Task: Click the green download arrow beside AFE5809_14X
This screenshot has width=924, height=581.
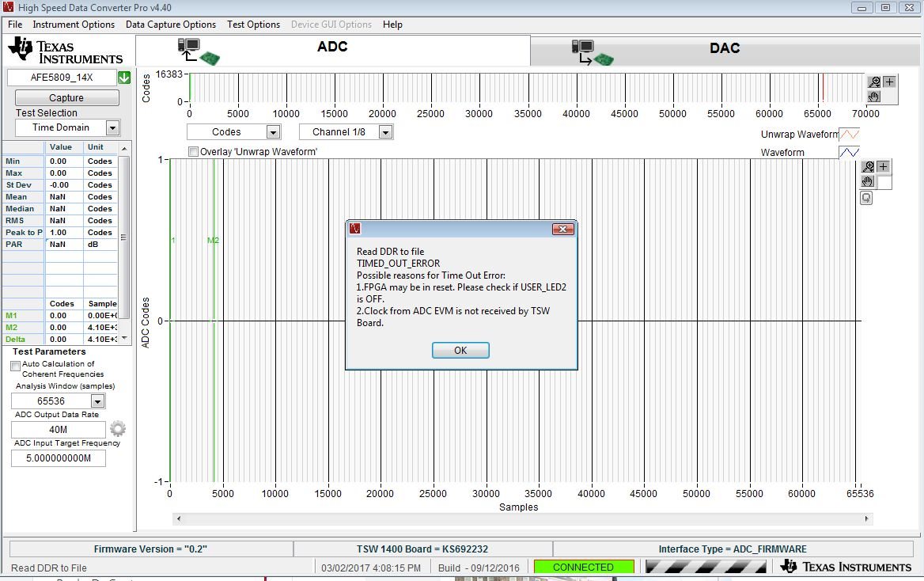Action: pos(123,78)
